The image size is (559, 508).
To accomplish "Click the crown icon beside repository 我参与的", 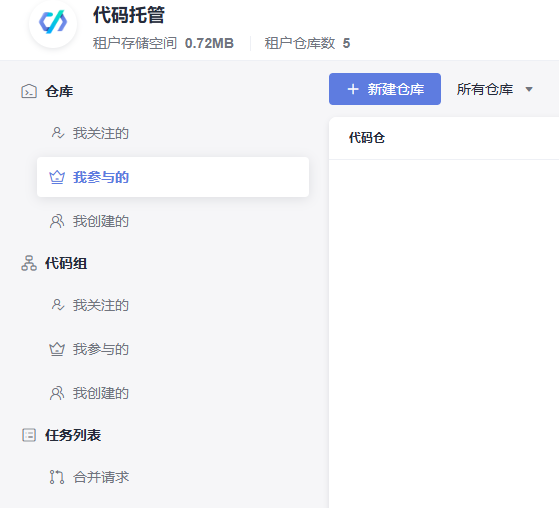I will (x=57, y=177).
